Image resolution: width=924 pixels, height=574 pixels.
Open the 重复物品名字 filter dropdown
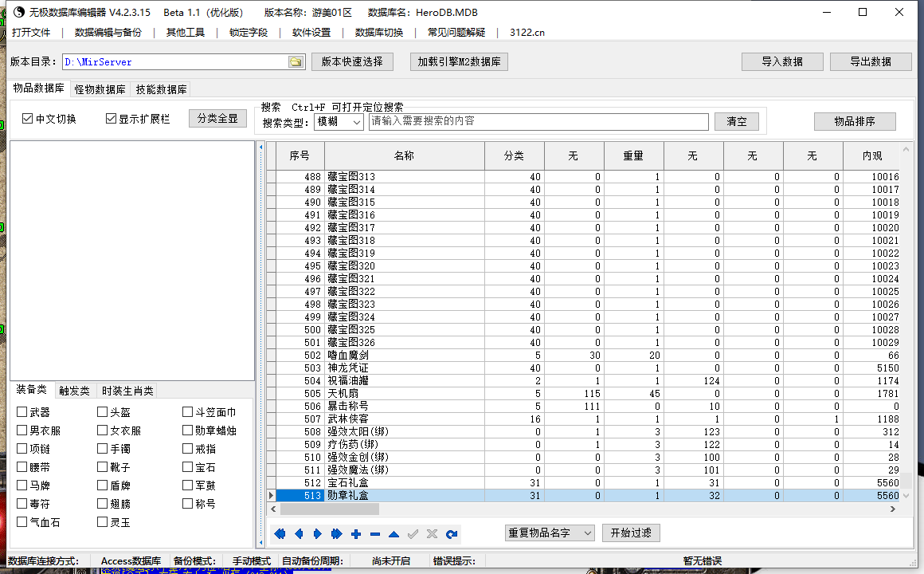[x=549, y=533]
